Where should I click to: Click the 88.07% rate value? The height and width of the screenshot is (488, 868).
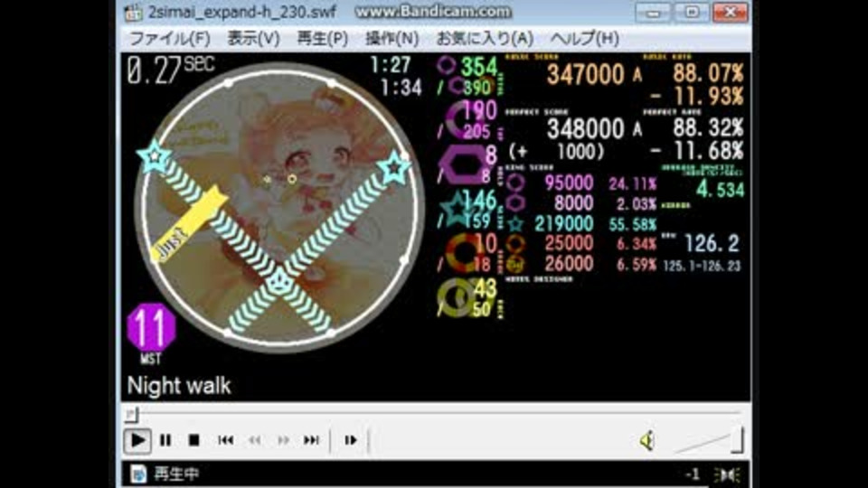(708, 73)
